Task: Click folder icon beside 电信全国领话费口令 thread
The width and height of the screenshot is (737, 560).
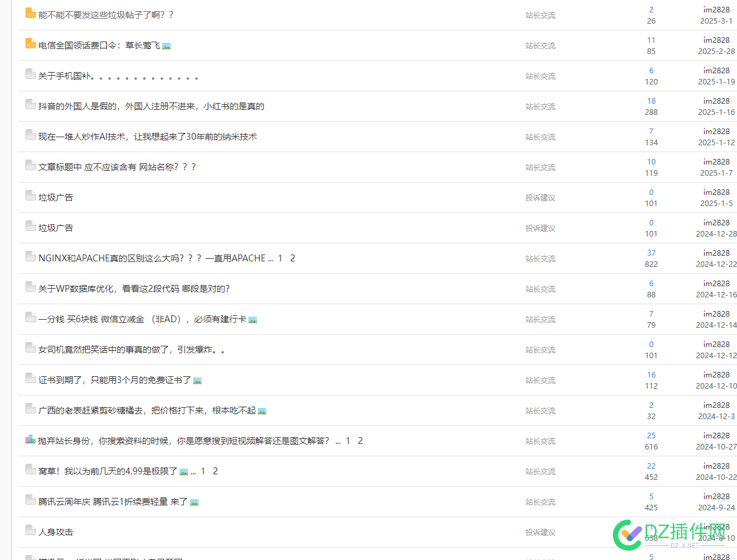Action: tap(30, 43)
